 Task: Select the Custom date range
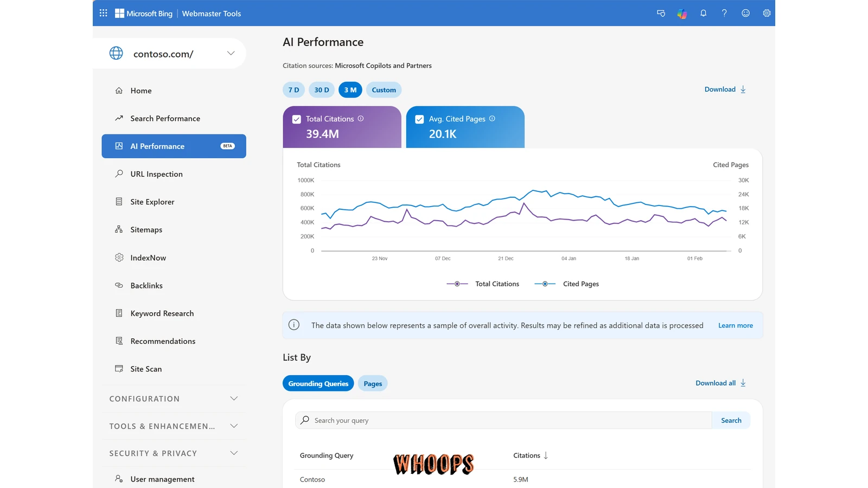(x=384, y=89)
